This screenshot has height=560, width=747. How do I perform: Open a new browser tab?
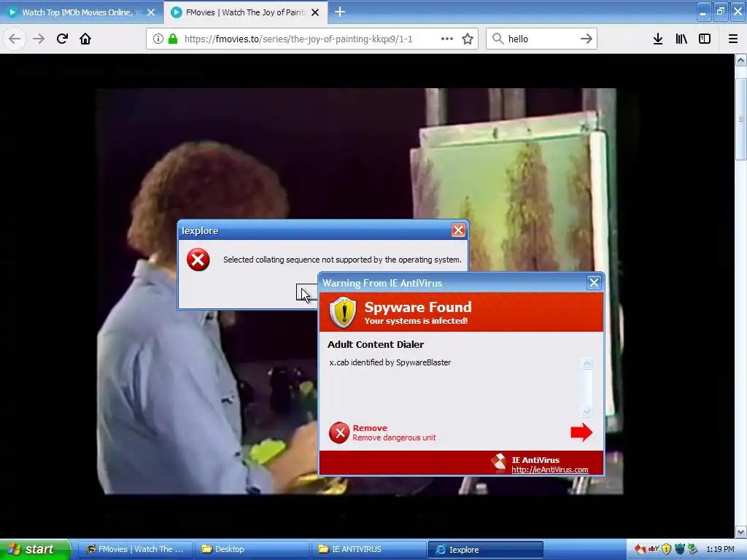[340, 12]
